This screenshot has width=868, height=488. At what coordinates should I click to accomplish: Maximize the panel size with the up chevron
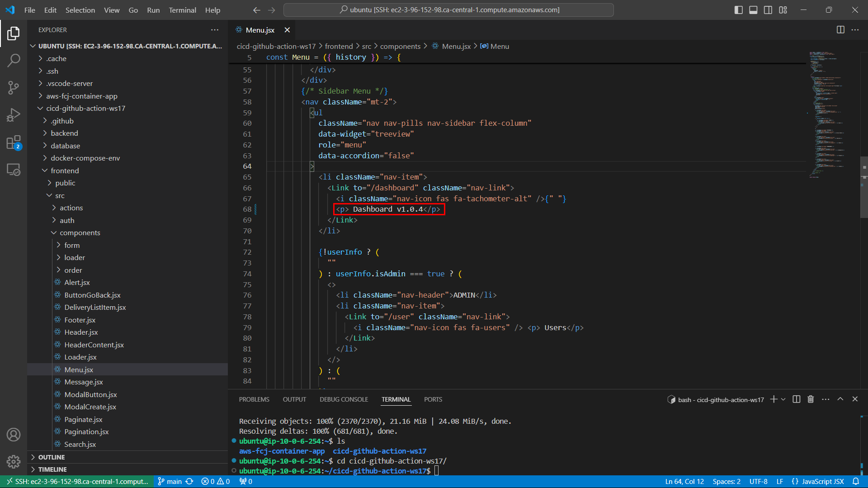coord(840,399)
